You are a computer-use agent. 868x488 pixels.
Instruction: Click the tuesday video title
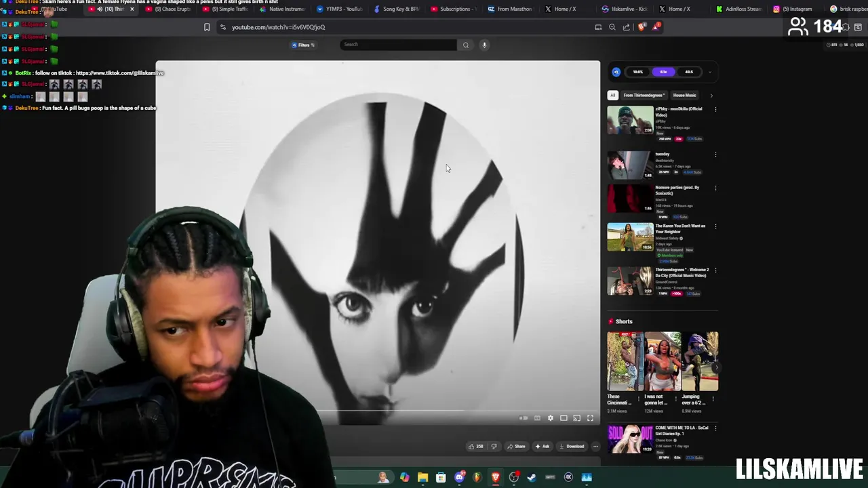(x=663, y=154)
